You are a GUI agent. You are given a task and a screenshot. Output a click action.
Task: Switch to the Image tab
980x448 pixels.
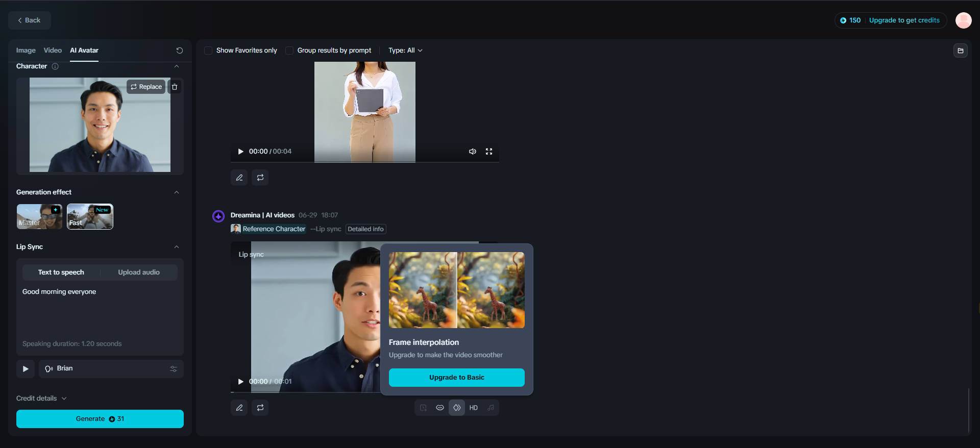(26, 51)
